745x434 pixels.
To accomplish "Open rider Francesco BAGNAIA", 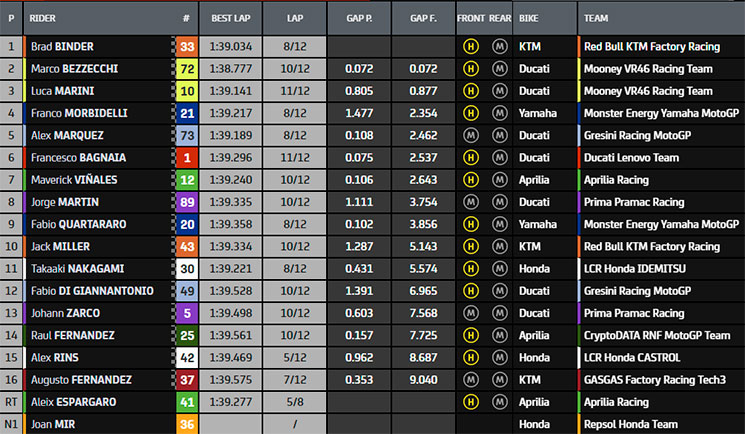I will coord(78,157).
